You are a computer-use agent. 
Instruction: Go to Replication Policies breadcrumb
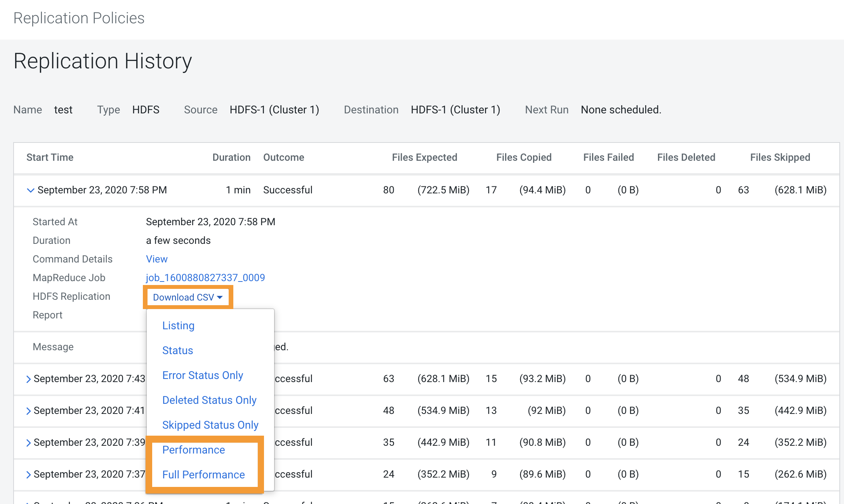[79, 18]
